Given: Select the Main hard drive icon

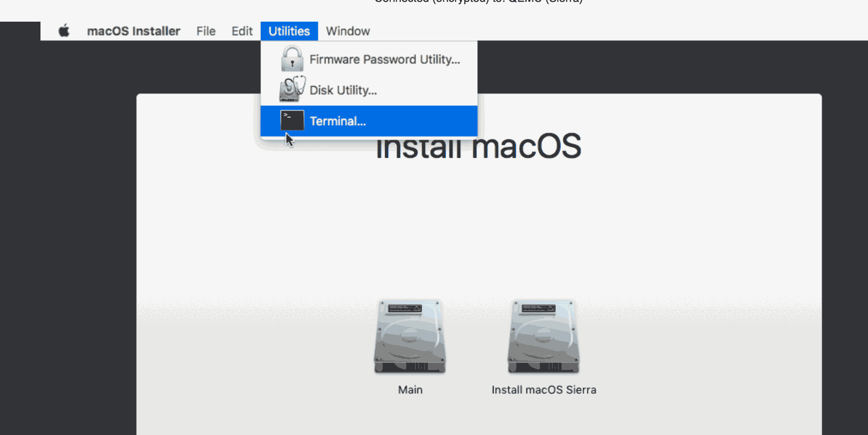Looking at the screenshot, I should (410, 337).
